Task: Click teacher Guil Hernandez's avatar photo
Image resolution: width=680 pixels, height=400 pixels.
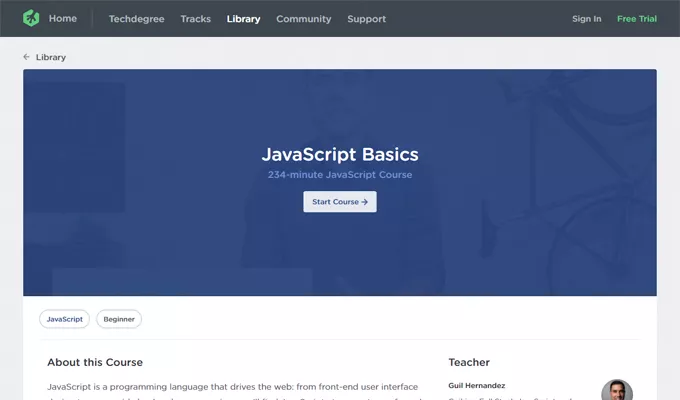Action: pos(617,390)
